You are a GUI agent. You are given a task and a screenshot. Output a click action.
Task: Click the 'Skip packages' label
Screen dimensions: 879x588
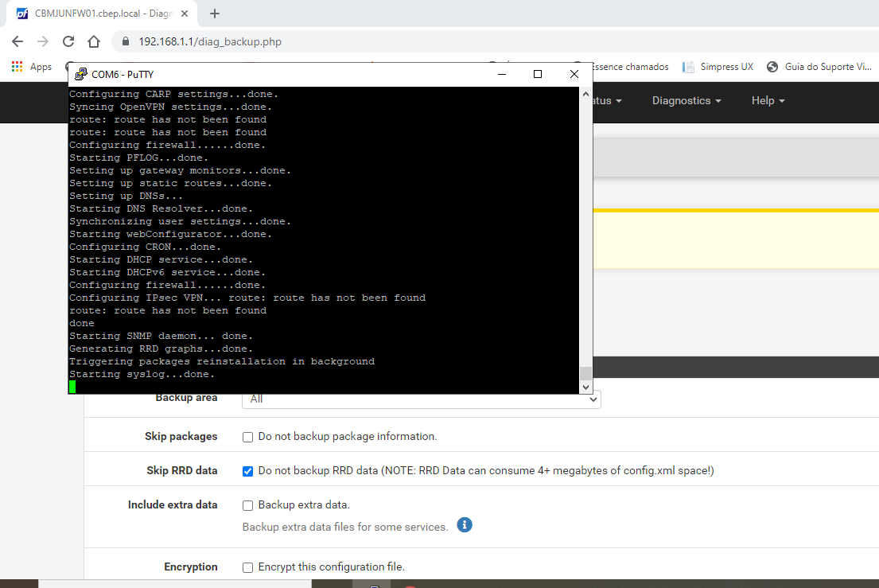pyautogui.click(x=181, y=436)
